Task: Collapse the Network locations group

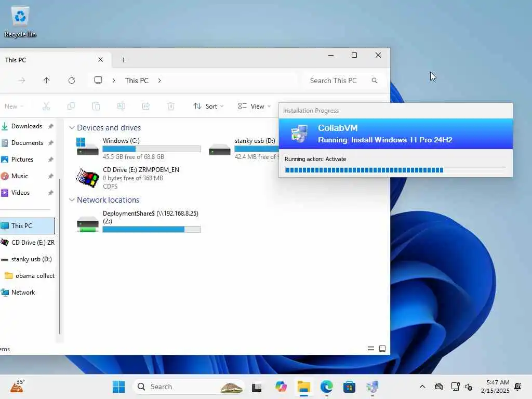Action: (x=72, y=200)
